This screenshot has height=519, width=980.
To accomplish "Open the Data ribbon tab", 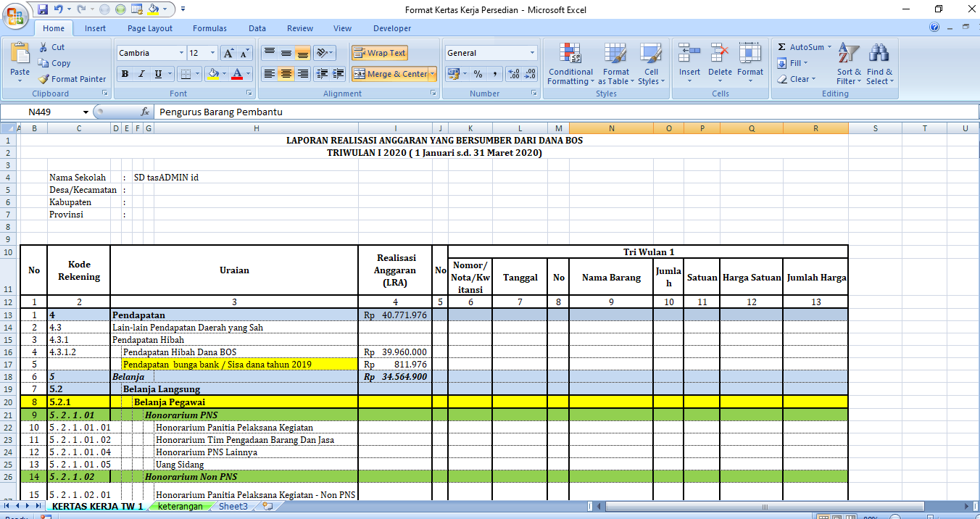I will 257,28.
